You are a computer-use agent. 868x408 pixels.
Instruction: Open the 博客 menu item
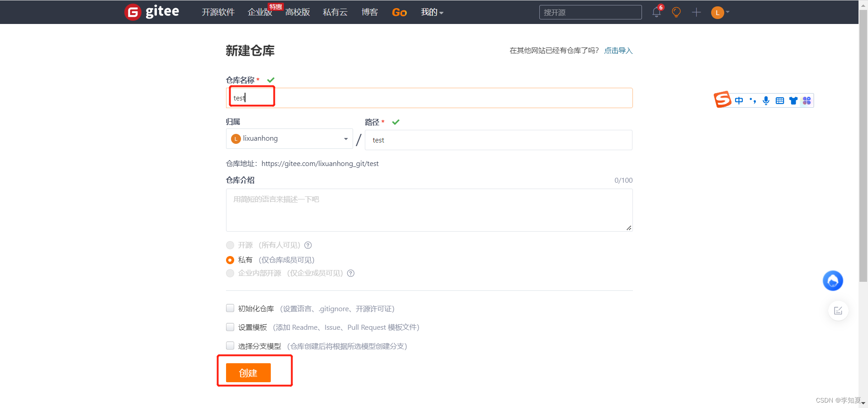(369, 12)
